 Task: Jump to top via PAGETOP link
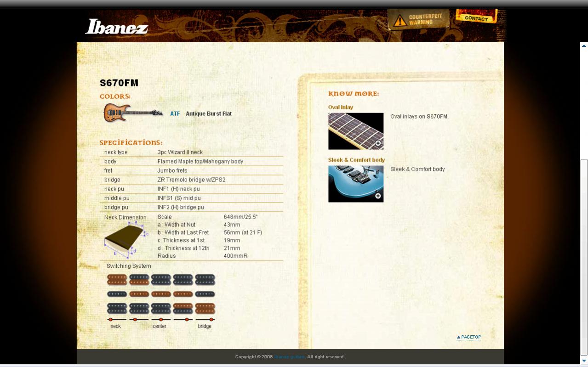point(469,337)
